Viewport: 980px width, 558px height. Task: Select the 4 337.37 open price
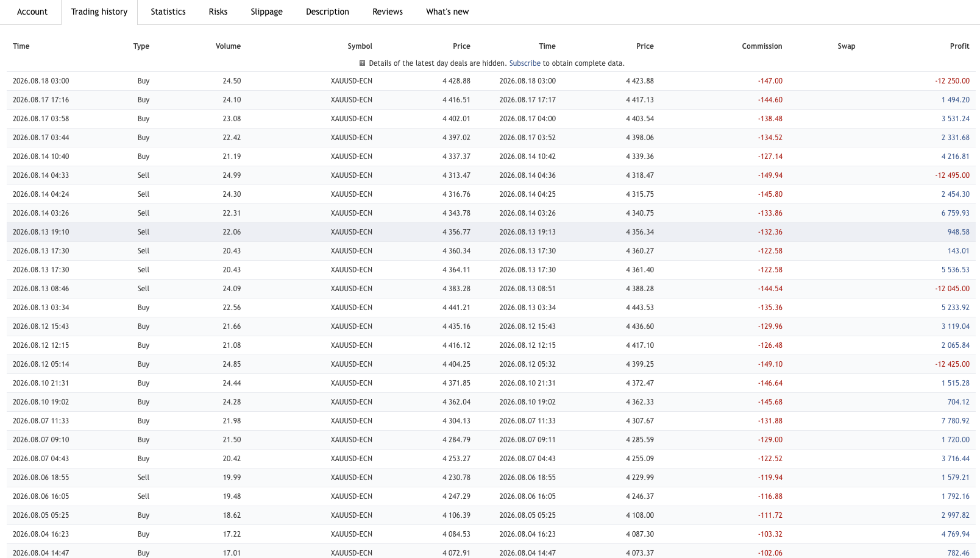click(456, 157)
